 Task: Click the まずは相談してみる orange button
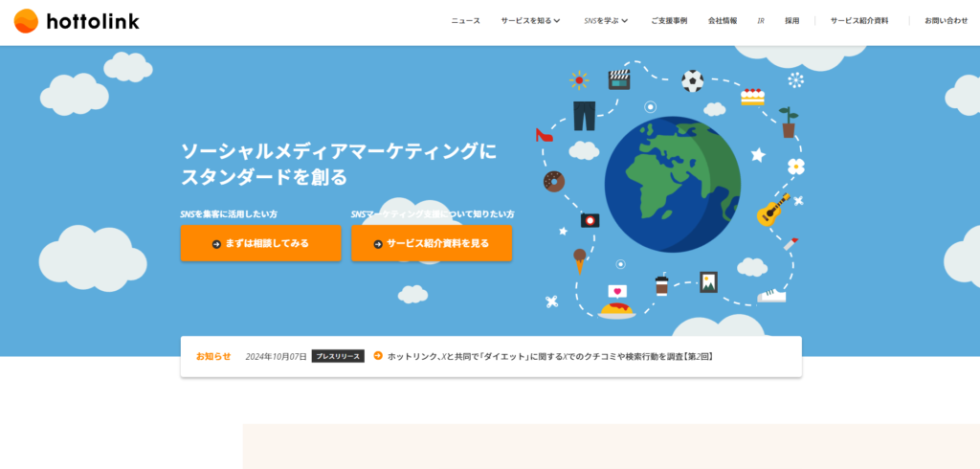pyautogui.click(x=260, y=243)
